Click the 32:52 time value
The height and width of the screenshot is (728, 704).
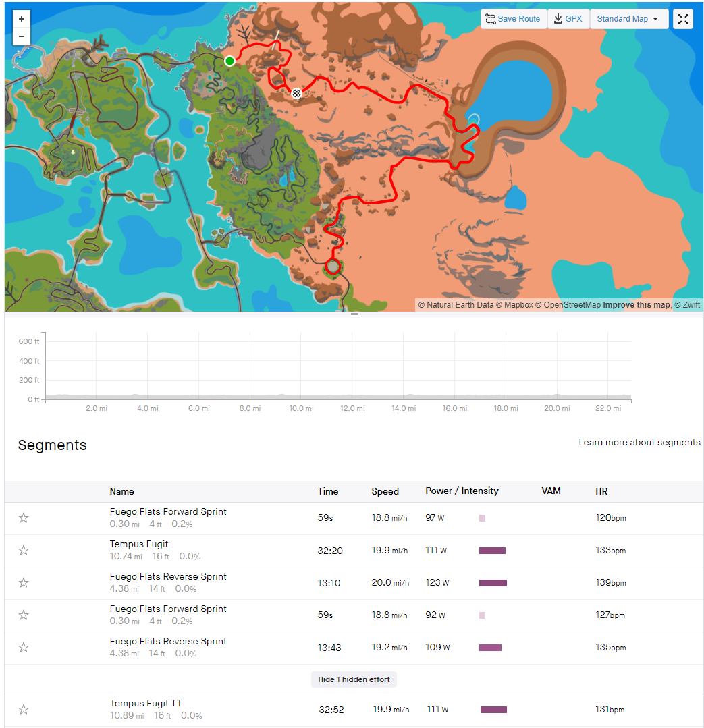[x=331, y=710]
